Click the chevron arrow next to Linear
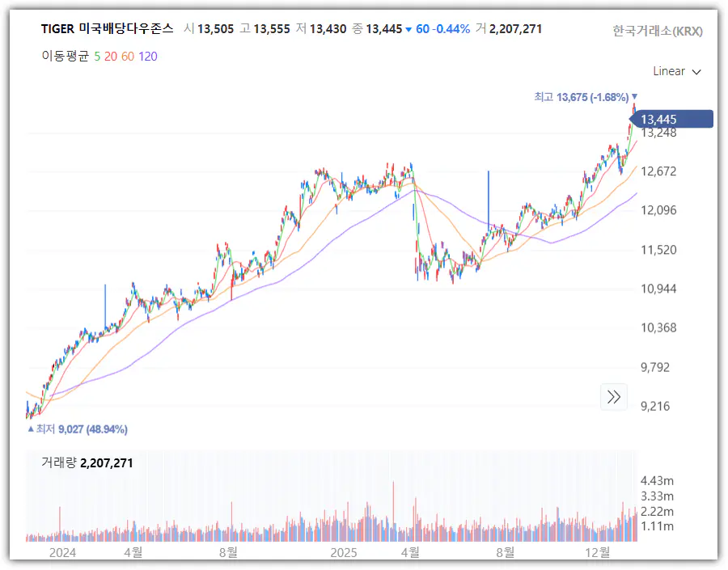 pos(696,71)
